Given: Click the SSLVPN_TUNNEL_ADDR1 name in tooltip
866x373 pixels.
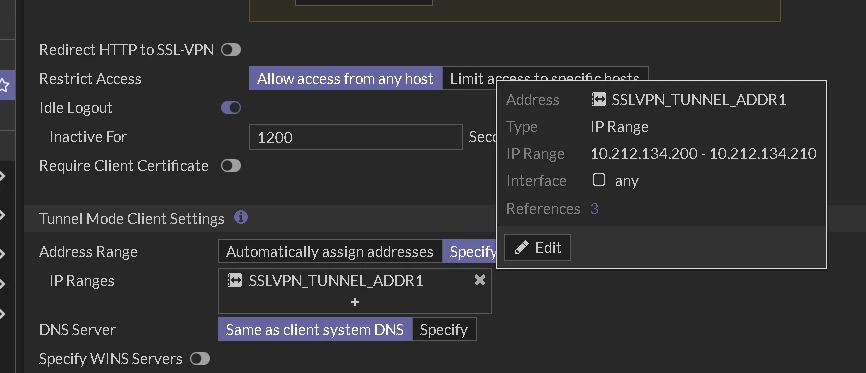Looking at the screenshot, I should (699, 100).
